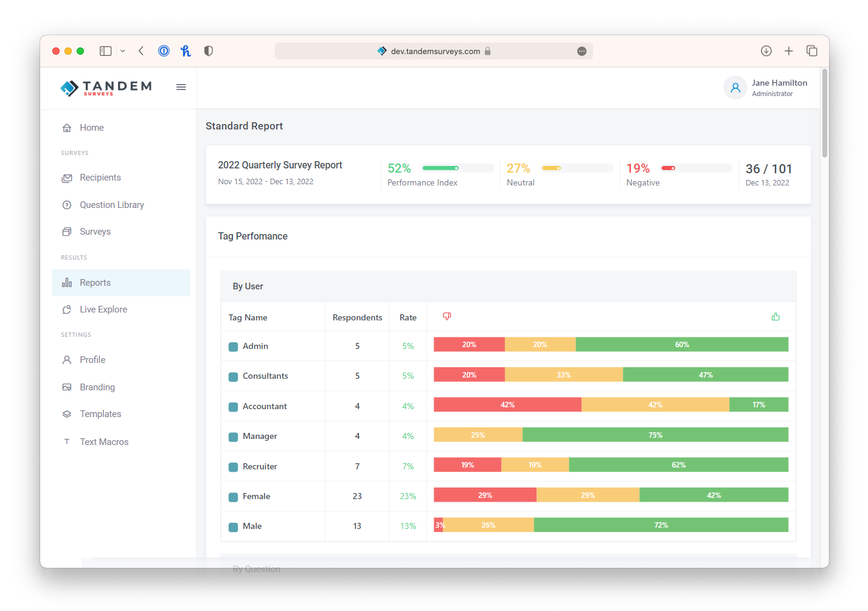Open the tab options chevron in the browser toolbar
868x611 pixels.
123,51
